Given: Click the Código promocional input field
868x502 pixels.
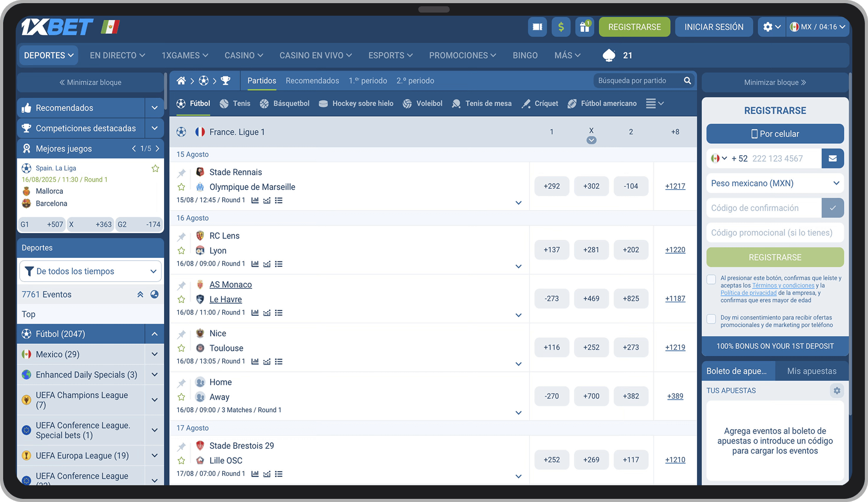Looking at the screenshot, I should [775, 233].
